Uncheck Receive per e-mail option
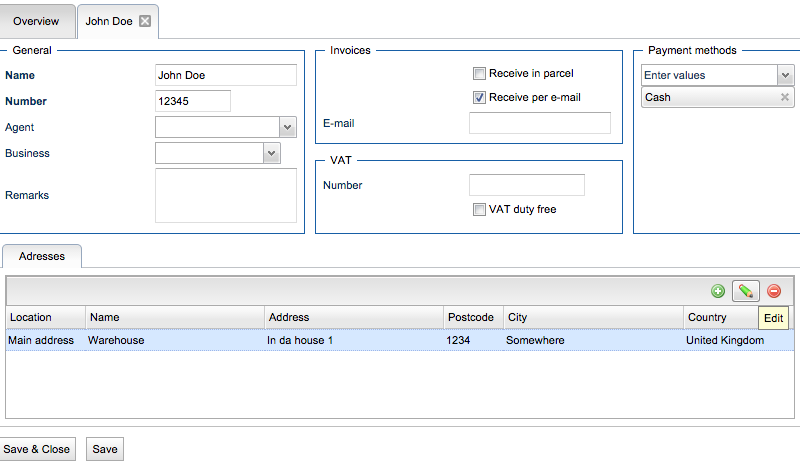800x466 pixels. (480, 97)
